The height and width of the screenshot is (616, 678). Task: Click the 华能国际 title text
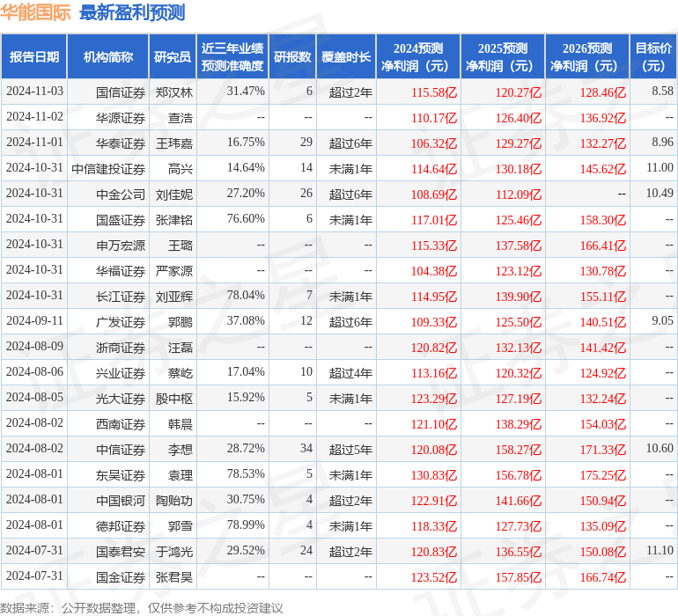(35, 12)
